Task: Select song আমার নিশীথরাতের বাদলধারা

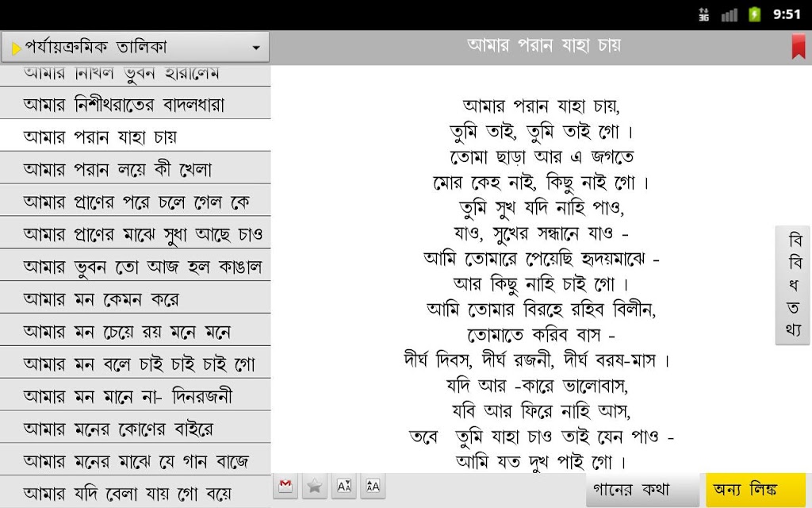Action: coord(135,104)
